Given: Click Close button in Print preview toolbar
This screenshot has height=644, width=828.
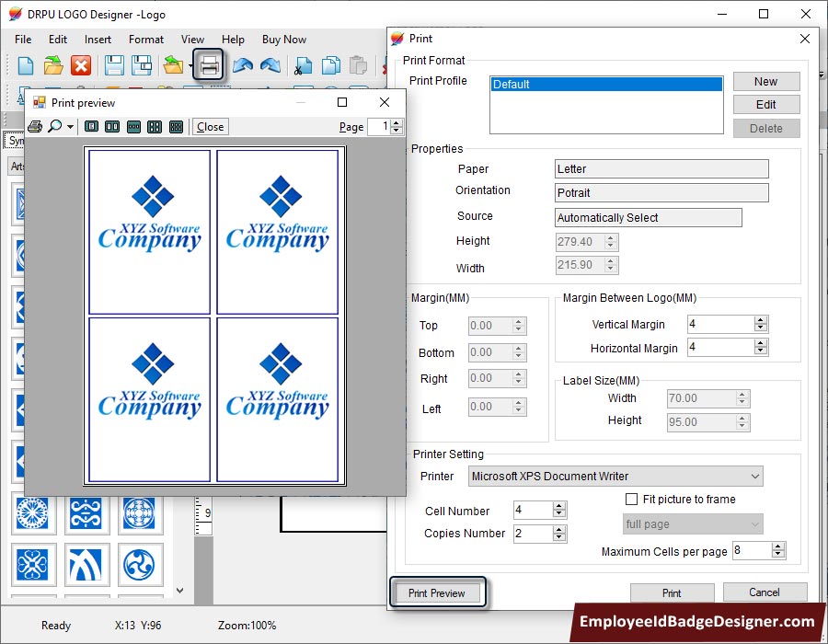Looking at the screenshot, I should [x=210, y=127].
